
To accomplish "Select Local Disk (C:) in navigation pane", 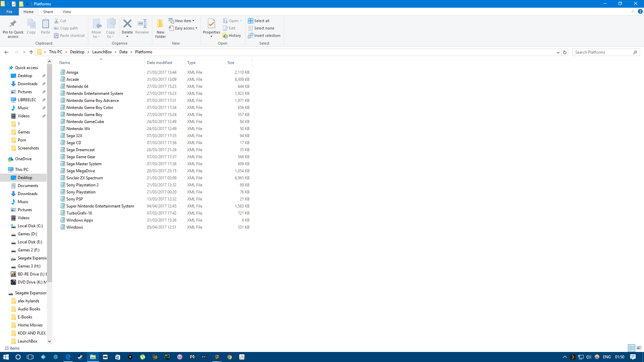I will tap(30, 226).
